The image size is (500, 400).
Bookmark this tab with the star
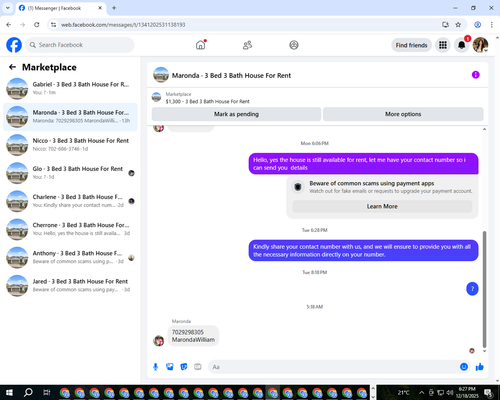[458, 25]
